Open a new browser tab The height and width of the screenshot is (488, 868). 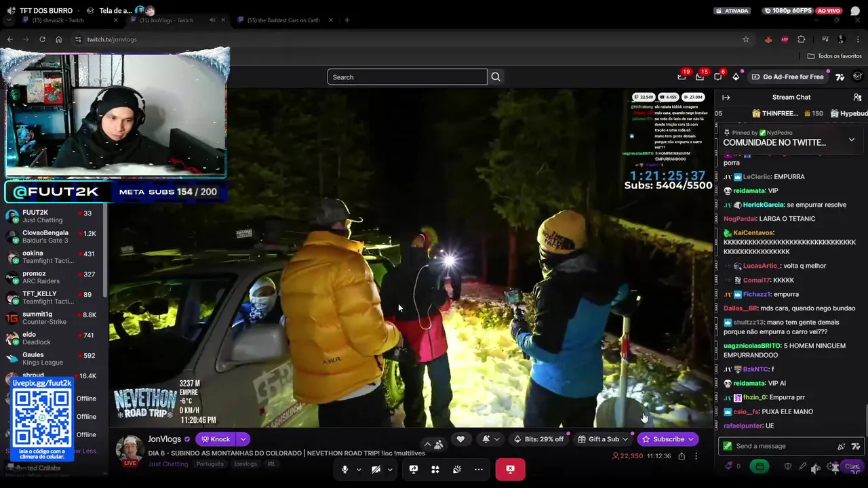pos(347,20)
